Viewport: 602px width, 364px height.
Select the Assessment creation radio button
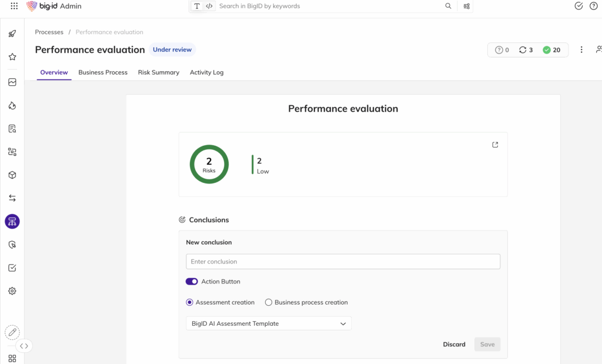189,302
